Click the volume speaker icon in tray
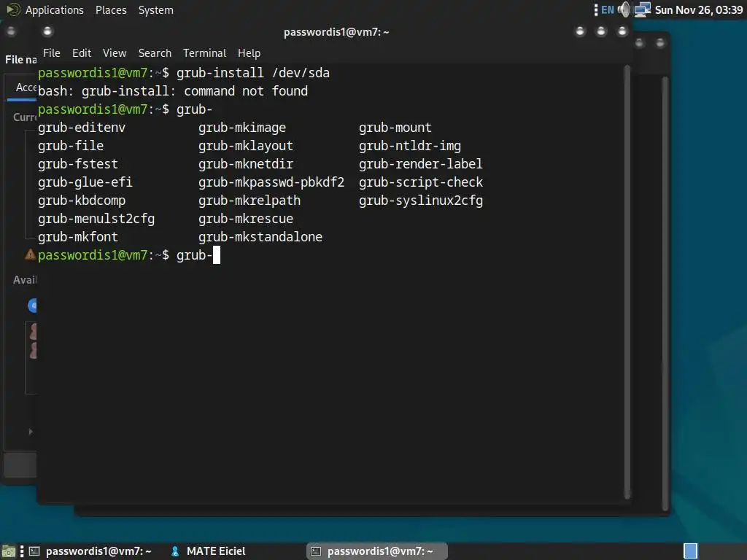Screen dimensions: 747x560 click(624, 9)
